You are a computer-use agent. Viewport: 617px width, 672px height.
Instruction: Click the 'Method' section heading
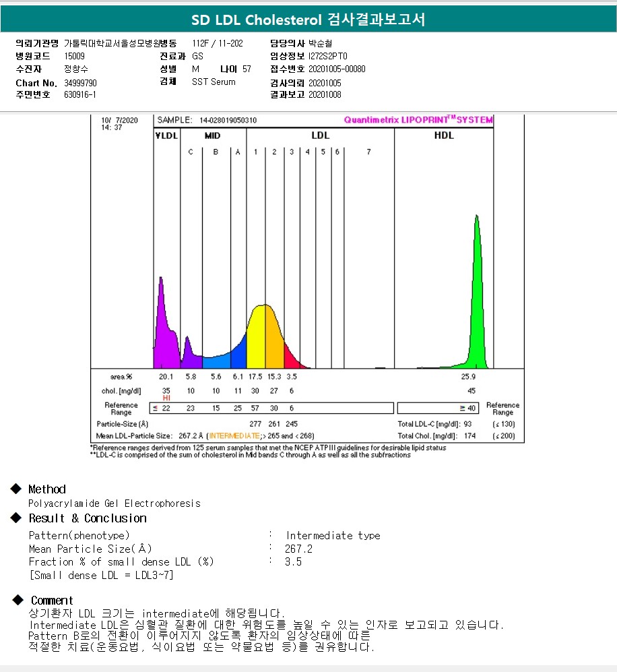point(47,489)
